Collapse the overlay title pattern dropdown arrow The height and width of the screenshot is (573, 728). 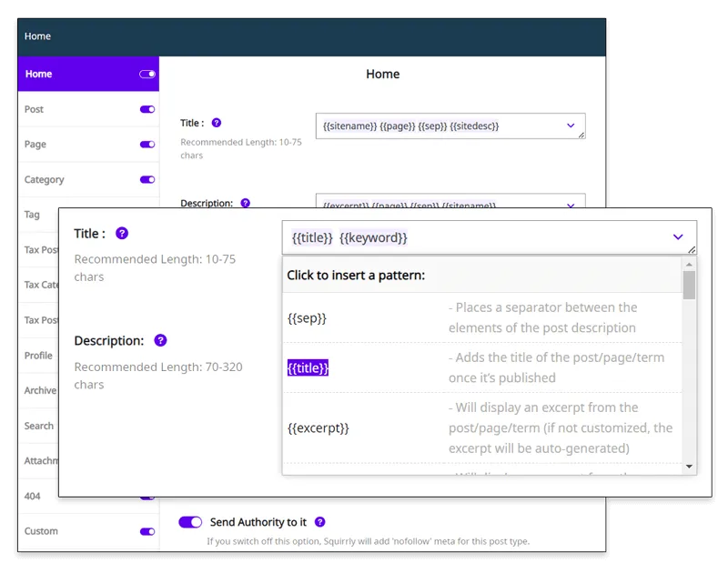678,236
